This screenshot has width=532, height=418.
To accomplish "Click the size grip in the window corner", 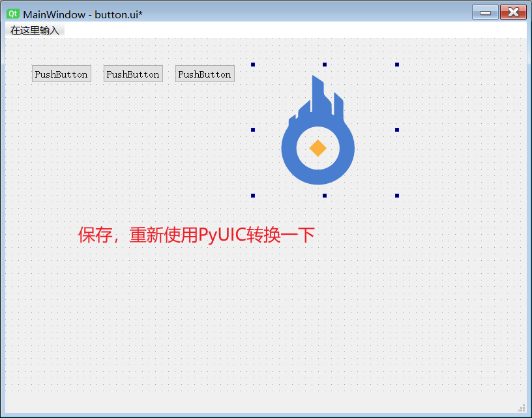I will (522, 408).
